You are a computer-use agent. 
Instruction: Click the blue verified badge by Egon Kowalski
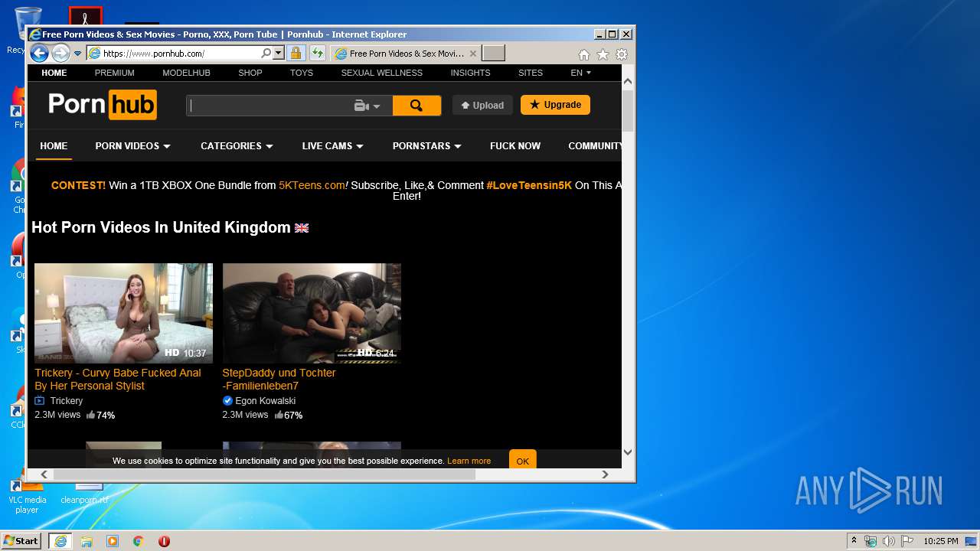click(x=227, y=401)
